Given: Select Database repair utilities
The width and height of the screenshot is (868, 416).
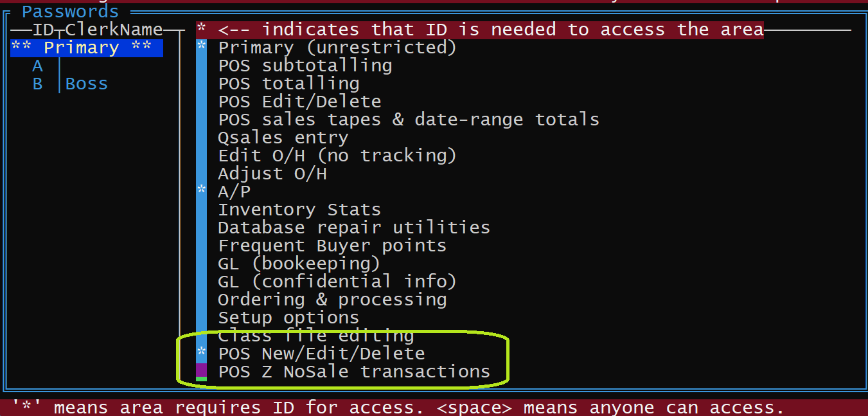Looking at the screenshot, I should 353,228.
